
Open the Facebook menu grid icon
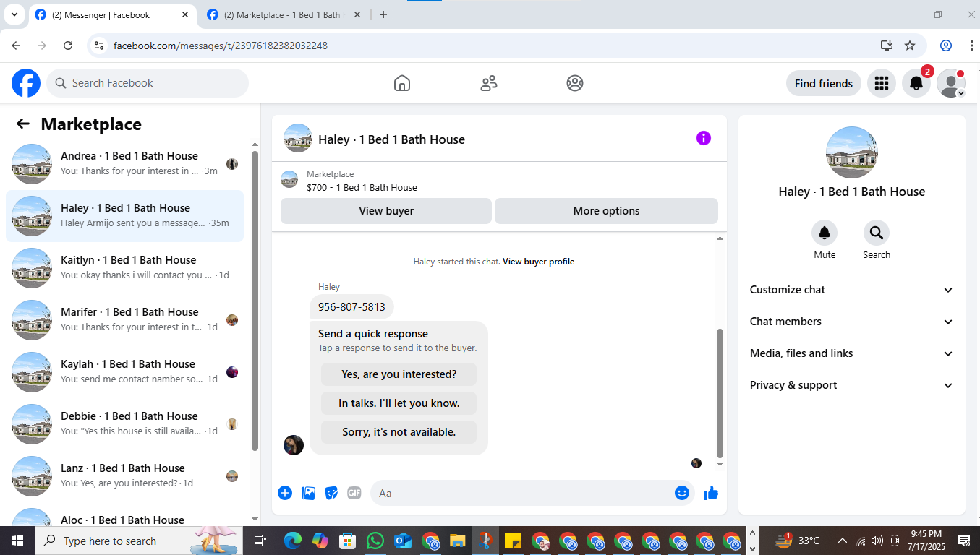(881, 83)
